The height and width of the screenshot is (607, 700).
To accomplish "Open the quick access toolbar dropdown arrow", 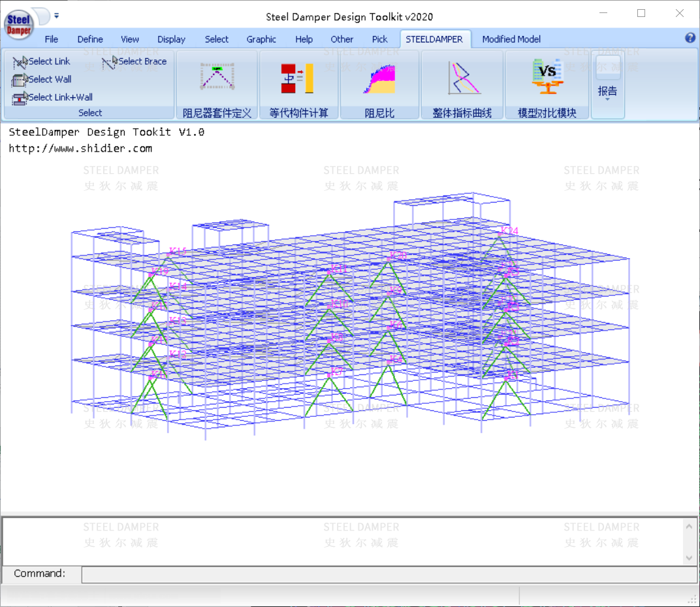I will tap(57, 16).
